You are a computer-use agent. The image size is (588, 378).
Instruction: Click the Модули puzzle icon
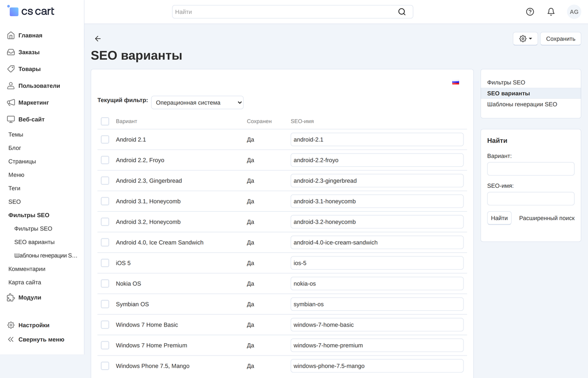click(11, 298)
